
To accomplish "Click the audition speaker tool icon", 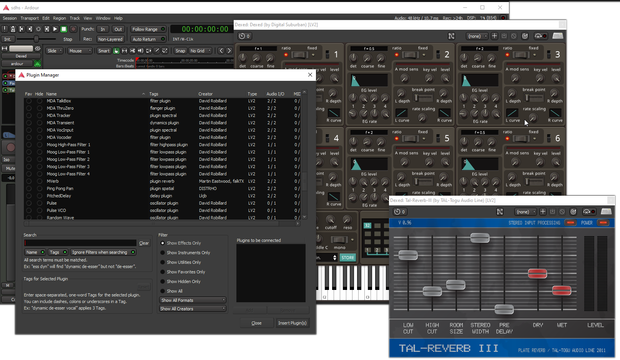I will [x=140, y=51].
